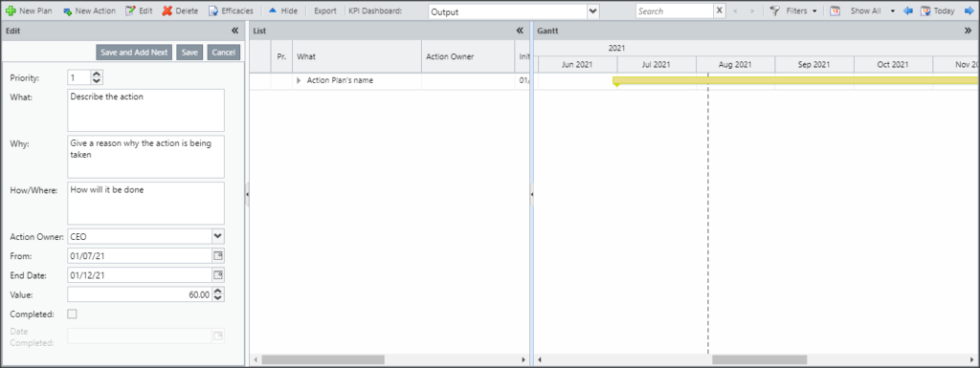Click the New Action toolbar button

tap(89, 11)
